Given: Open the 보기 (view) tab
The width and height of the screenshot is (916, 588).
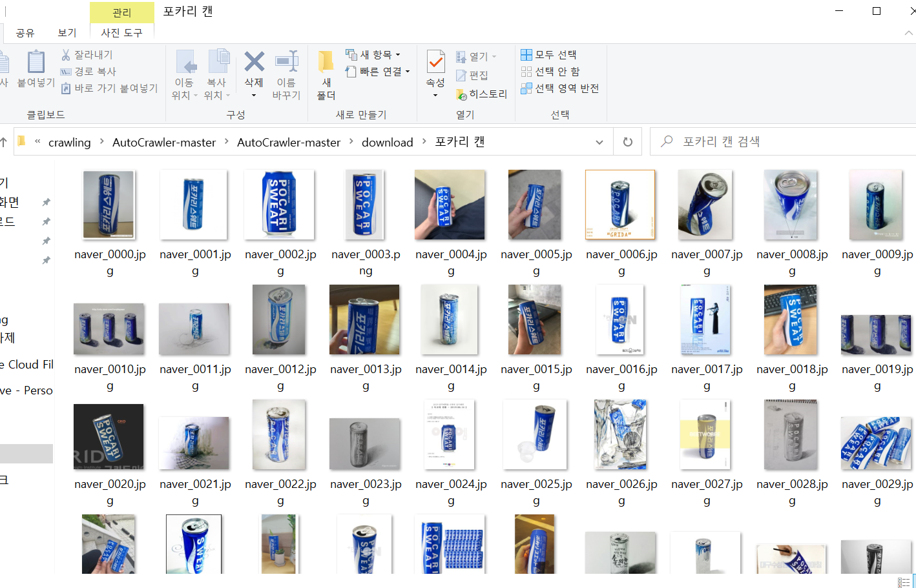Looking at the screenshot, I should click(x=67, y=33).
